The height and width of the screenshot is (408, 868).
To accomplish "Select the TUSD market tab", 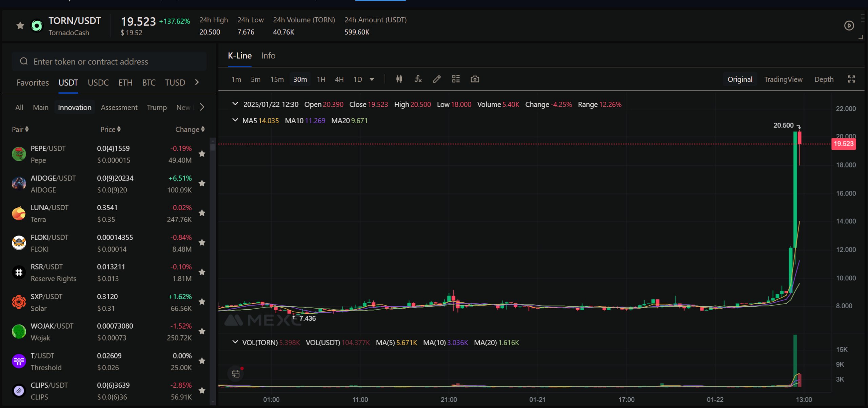I will (x=175, y=82).
